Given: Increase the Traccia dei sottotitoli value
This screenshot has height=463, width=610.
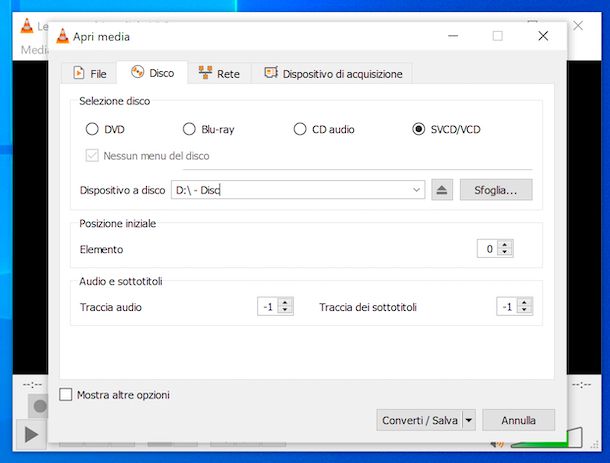Looking at the screenshot, I should (x=525, y=303).
